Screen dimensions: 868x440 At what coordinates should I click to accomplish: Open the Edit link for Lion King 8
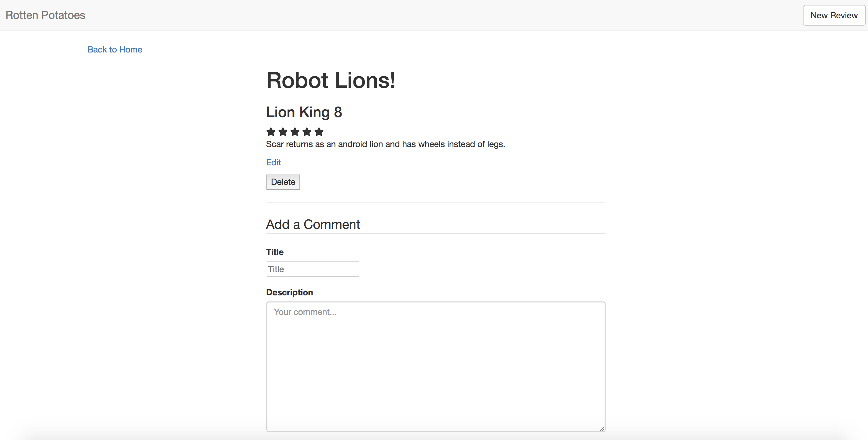coord(273,162)
